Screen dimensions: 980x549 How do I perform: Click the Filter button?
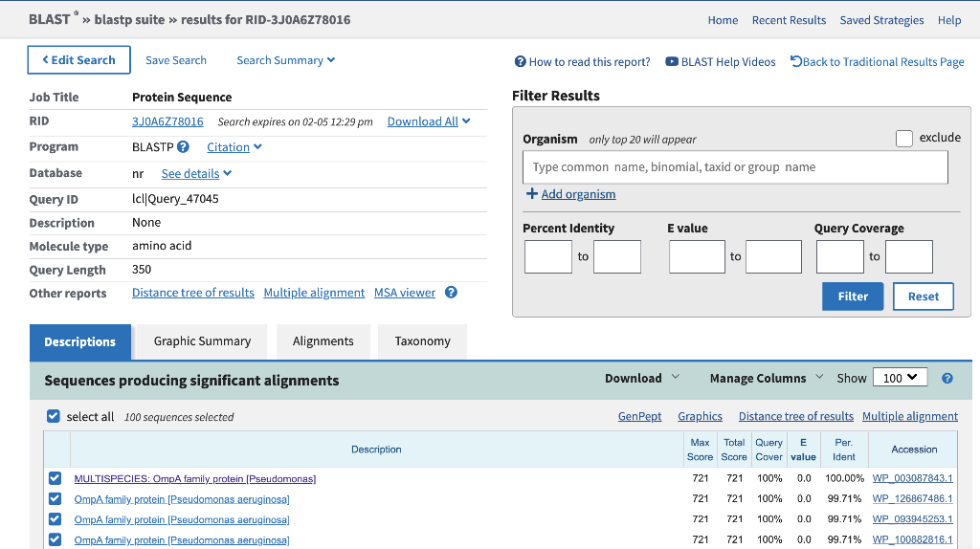point(853,296)
